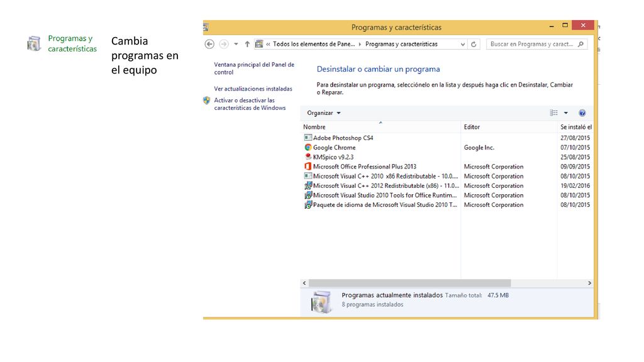Expand the view options dropdown arrow
This screenshot has width=644, height=362.
tap(565, 113)
